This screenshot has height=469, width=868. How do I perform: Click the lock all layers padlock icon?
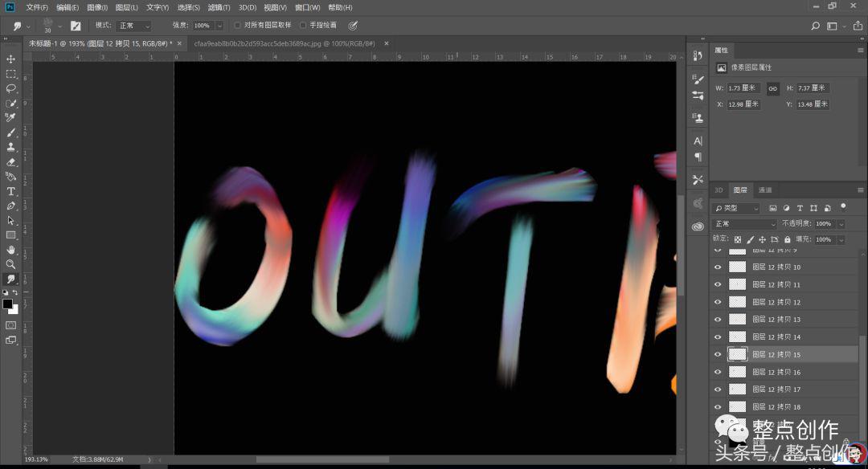coord(786,239)
